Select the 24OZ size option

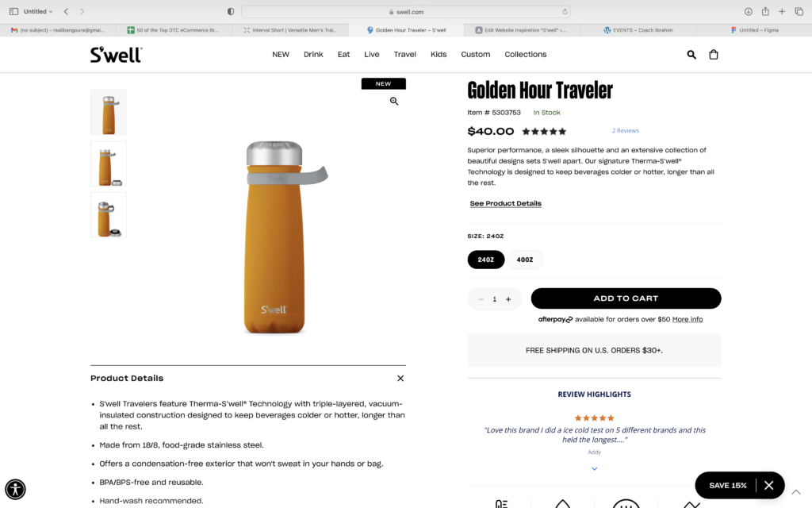click(x=486, y=260)
